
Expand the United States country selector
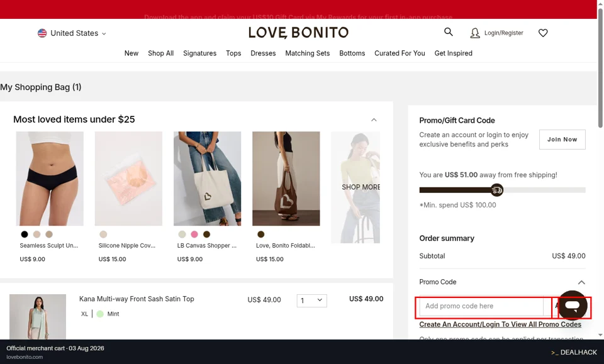72,33
